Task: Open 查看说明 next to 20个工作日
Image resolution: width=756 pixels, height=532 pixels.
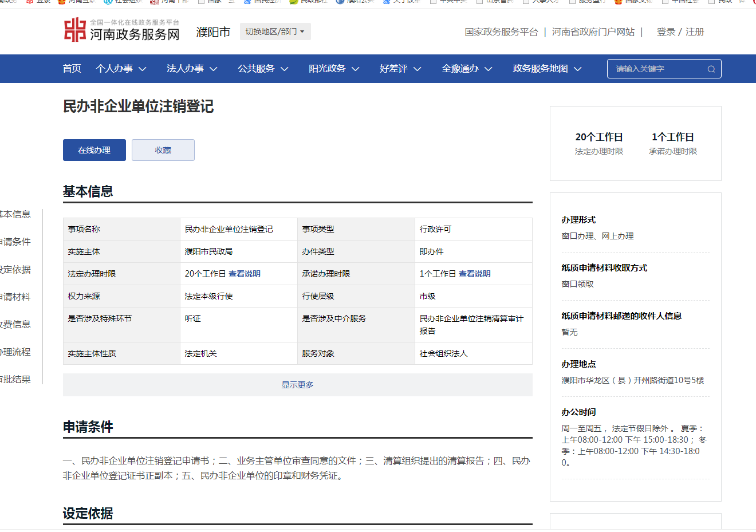Action: click(x=245, y=274)
